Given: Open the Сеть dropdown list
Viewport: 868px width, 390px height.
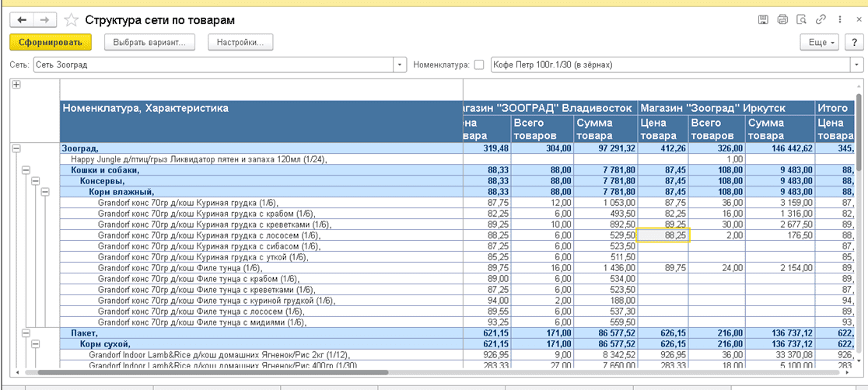Looking at the screenshot, I should [401, 65].
